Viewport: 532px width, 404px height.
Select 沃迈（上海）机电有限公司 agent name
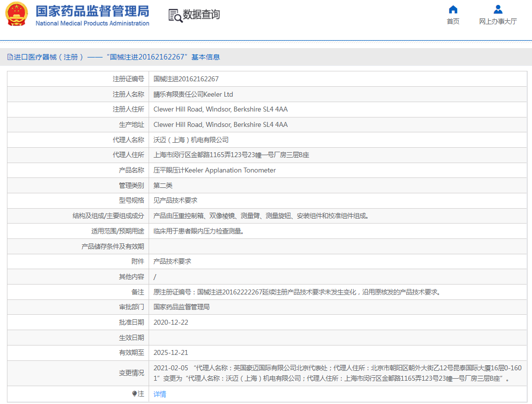[191, 140]
